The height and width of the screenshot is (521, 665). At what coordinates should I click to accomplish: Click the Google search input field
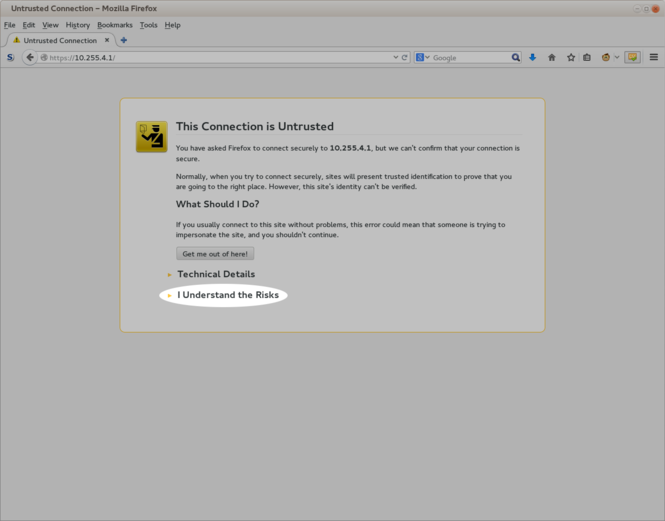coord(470,58)
